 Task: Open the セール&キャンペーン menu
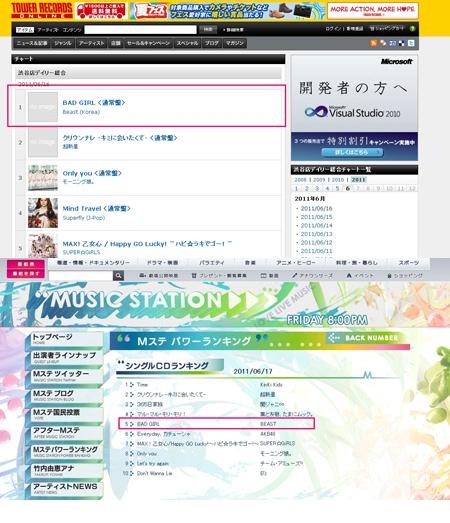[148, 43]
